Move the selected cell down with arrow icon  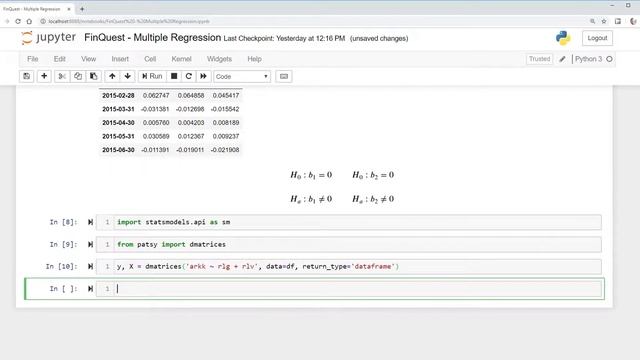tap(127, 76)
